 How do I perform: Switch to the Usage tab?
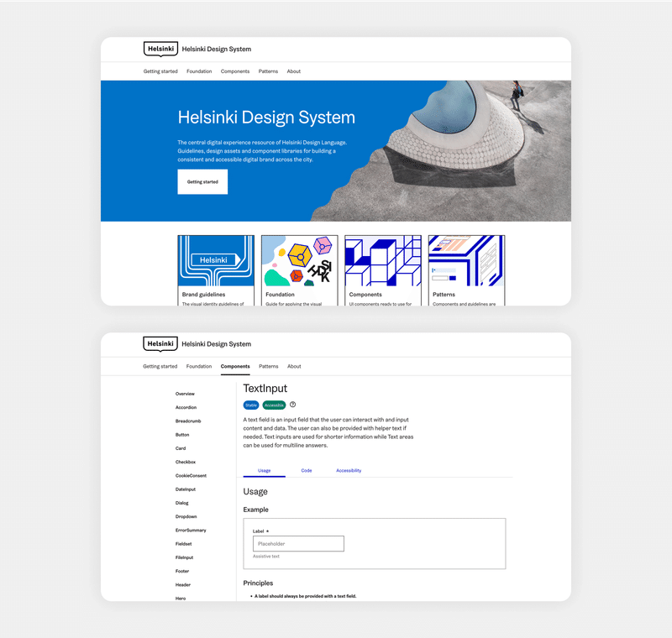pos(265,471)
